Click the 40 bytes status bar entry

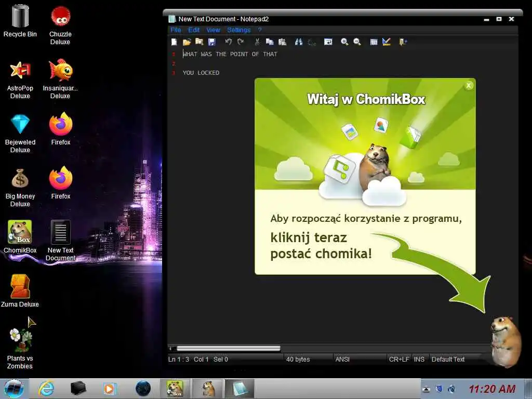[298, 359]
